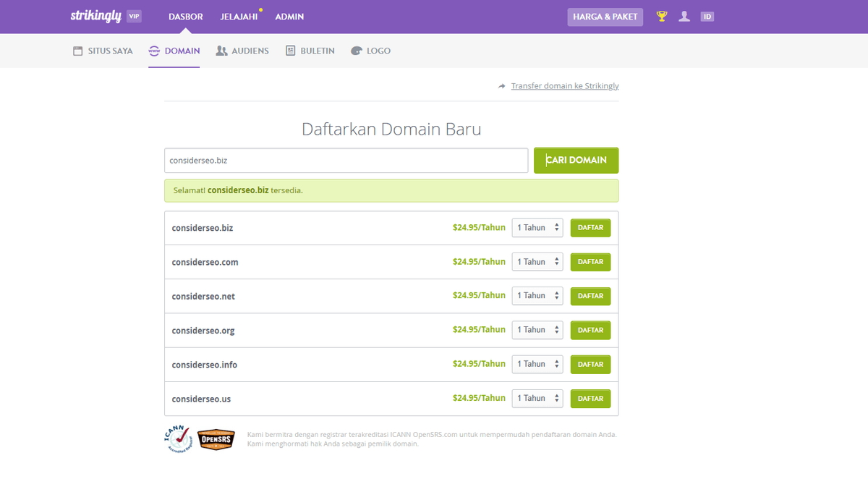The image size is (868, 492).
Task: Click the Audiens people icon
Action: tap(221, 51)
